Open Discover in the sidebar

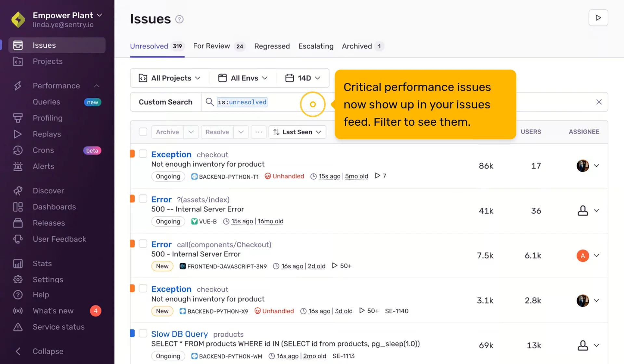48,191
